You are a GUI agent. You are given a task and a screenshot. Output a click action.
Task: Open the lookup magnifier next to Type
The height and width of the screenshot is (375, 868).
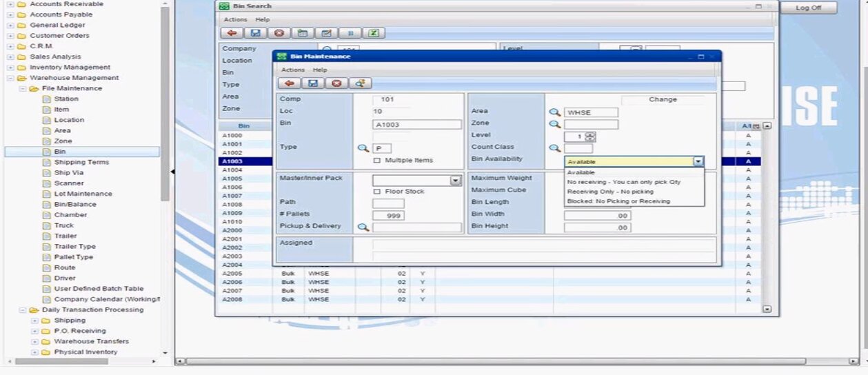[x=363, y=148]
